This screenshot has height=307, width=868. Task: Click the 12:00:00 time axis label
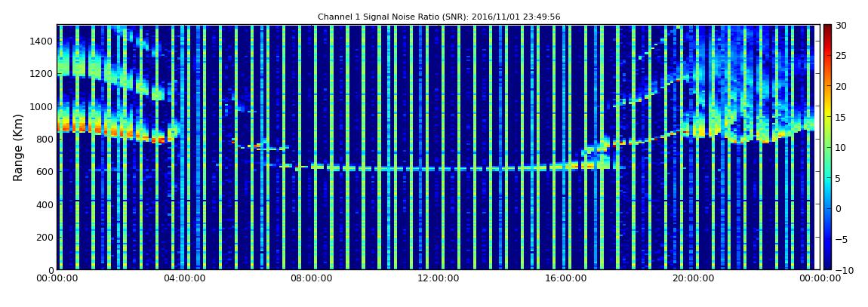click(x=437, y=279)
